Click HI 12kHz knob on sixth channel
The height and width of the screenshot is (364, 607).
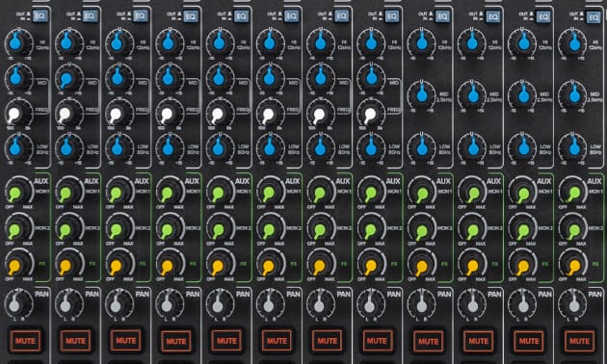[270, 42]
